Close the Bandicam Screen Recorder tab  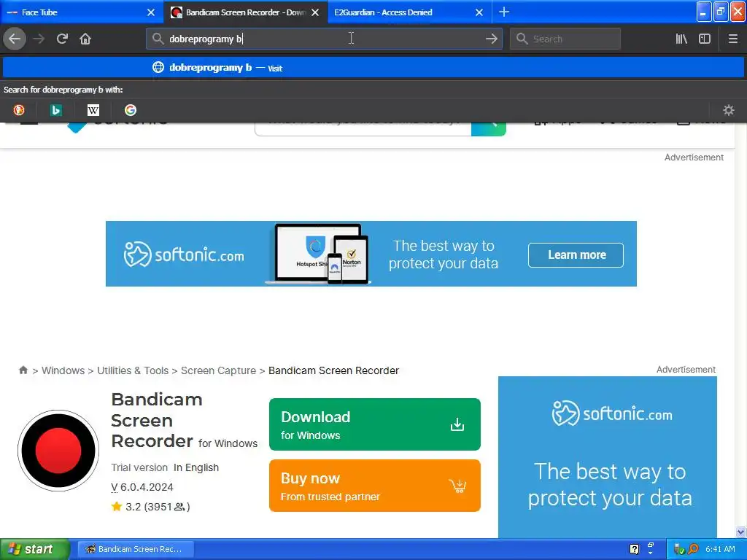[315, 12]
